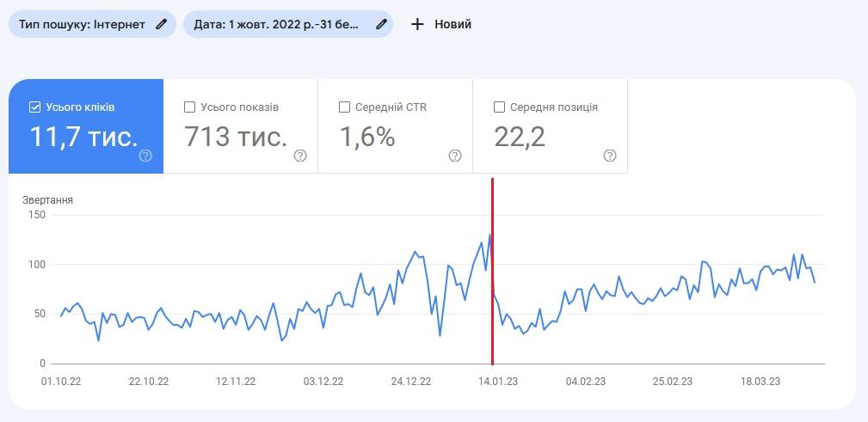Enable the Усього показів checkbox
Image resolution: width=868 pixels, height=422 pixels.
189,107
